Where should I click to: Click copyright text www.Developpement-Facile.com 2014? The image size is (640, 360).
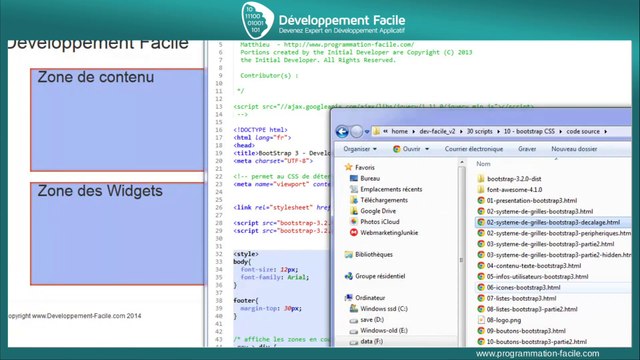click(75, 316)
